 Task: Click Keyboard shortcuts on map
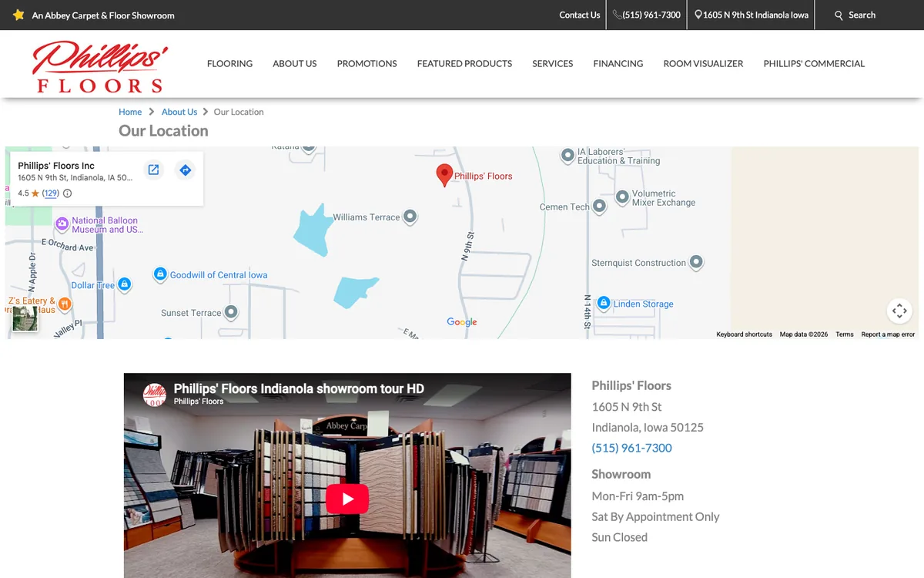tap(744, 334)
